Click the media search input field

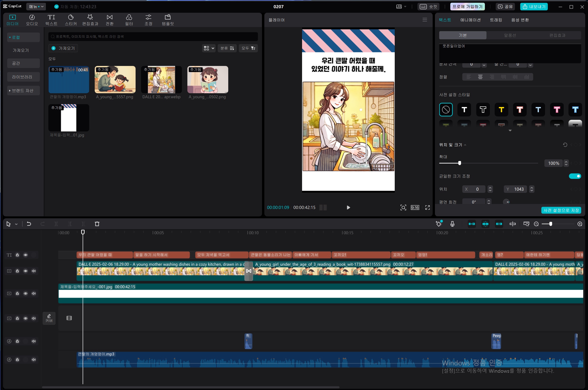153,37
